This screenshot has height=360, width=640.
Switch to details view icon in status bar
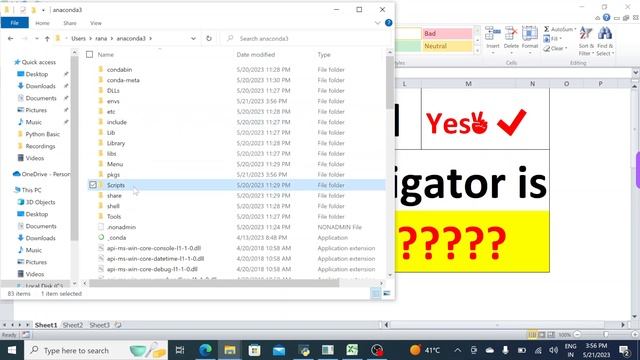point(376,293)
